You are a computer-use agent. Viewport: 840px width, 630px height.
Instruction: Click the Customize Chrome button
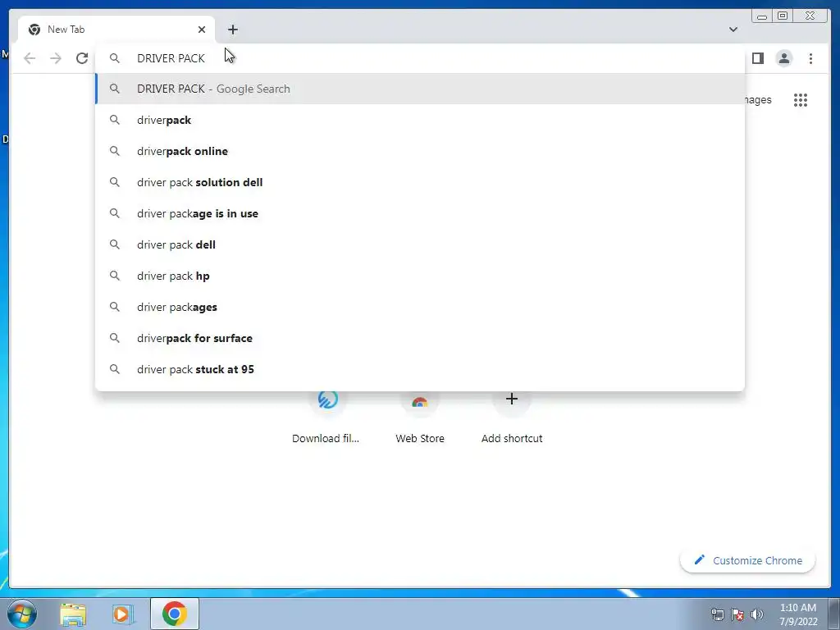pyautogui.click(x=748, y=560)
